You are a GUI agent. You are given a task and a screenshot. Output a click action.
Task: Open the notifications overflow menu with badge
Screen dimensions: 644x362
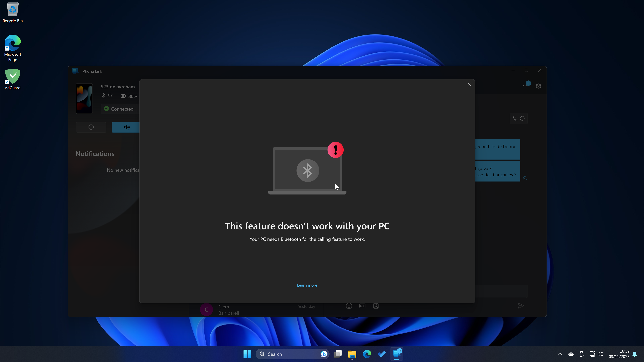click(x=525, y=86)
